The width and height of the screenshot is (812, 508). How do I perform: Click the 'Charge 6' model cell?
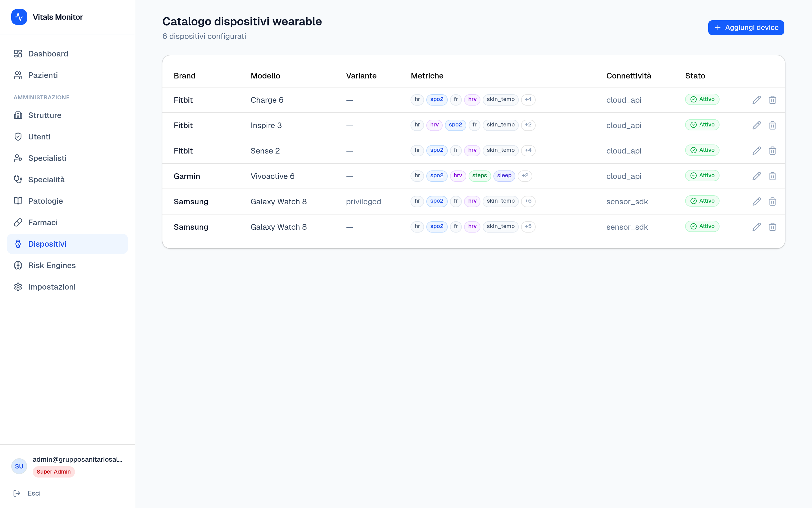pos(267,100)
